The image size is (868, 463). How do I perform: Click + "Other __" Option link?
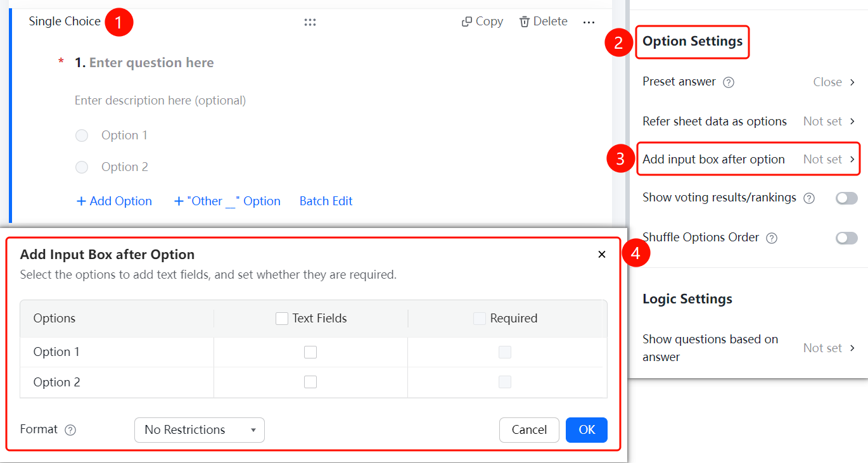[227, 201]
